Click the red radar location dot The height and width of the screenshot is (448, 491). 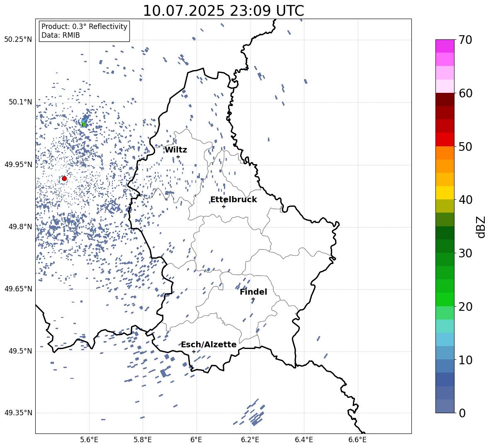pos(64,179)
